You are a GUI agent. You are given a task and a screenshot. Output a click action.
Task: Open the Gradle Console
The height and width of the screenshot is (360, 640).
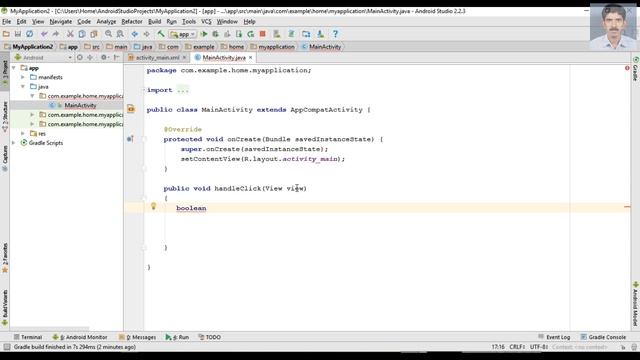[x=603, y=337]
